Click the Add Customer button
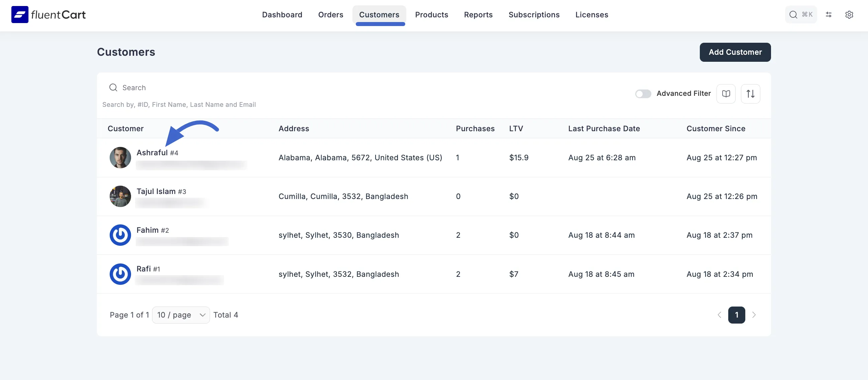The width and height of the screenshot is (868, 380). coord(735,52)
